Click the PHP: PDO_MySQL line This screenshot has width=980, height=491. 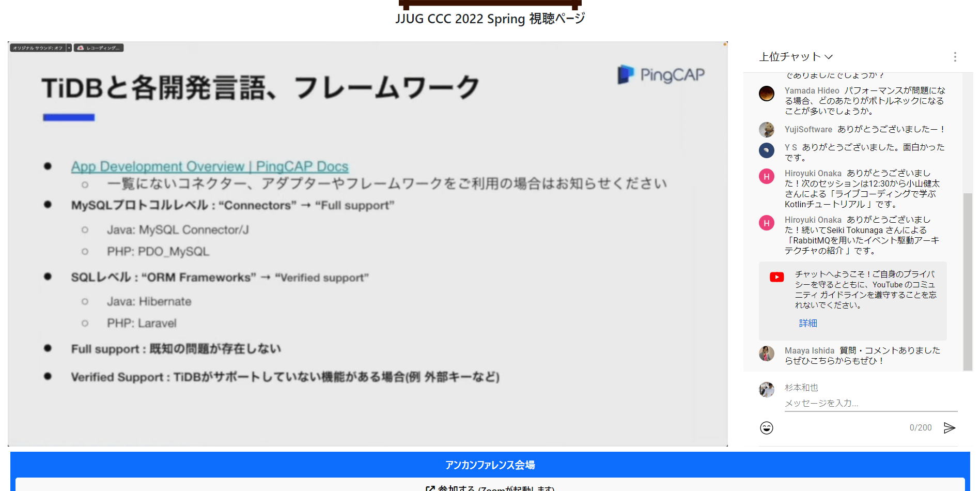[158, 252]
